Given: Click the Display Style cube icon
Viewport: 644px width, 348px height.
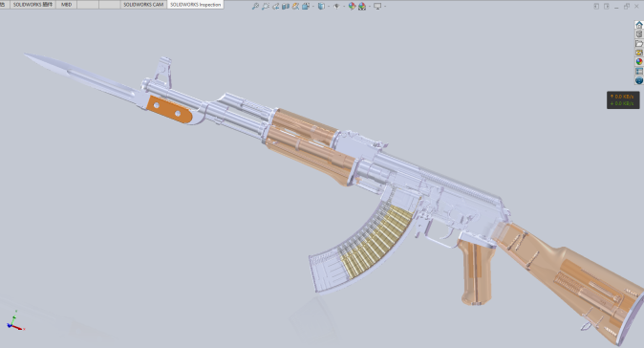Looking at the screenshot, I should tap(321, 6).
